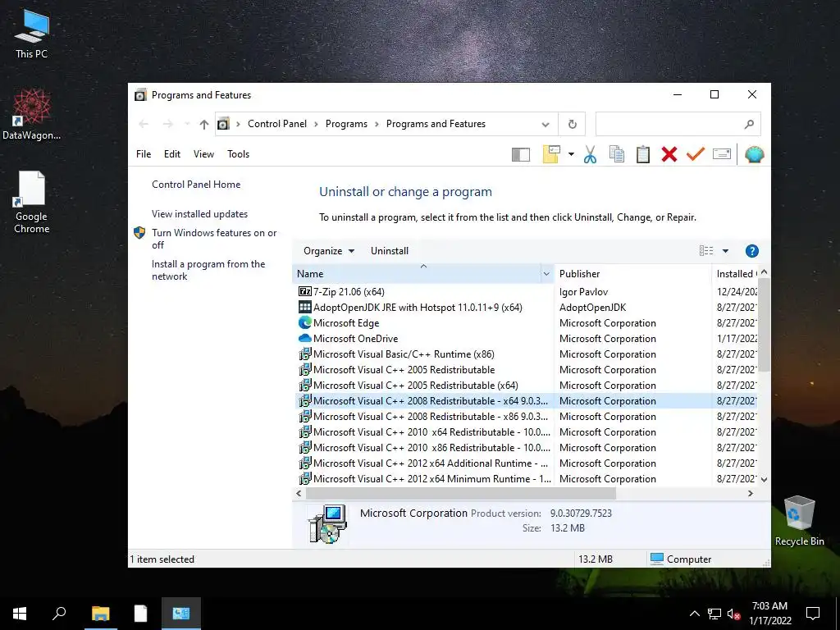Open Control Panel Home link
The height and width of the screenshot is (630, 840).
click(x=196, y=185)
